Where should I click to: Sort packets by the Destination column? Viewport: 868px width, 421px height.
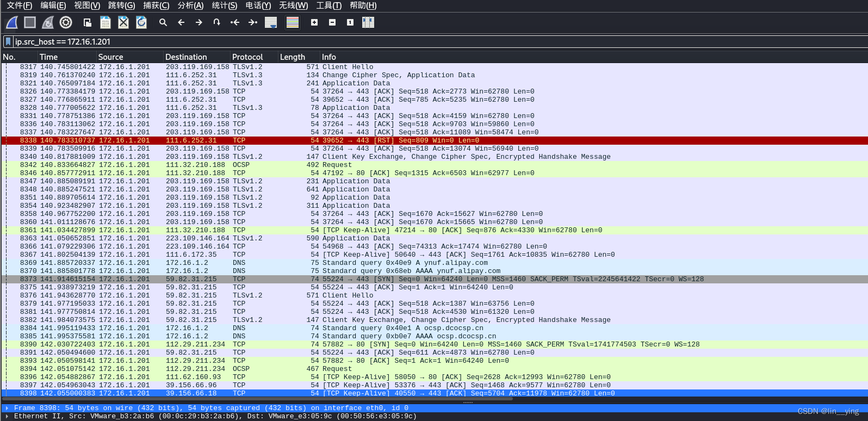point(197,57)
